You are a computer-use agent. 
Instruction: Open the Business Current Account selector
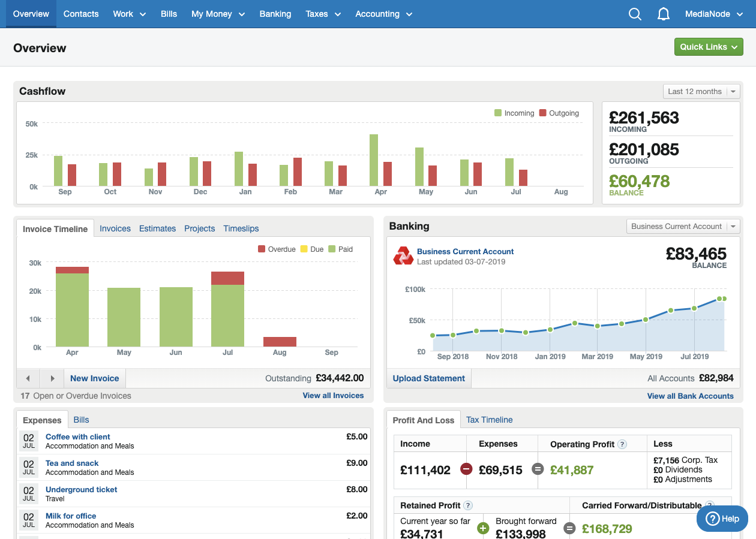pyautogui.click(x=682, y=227)
